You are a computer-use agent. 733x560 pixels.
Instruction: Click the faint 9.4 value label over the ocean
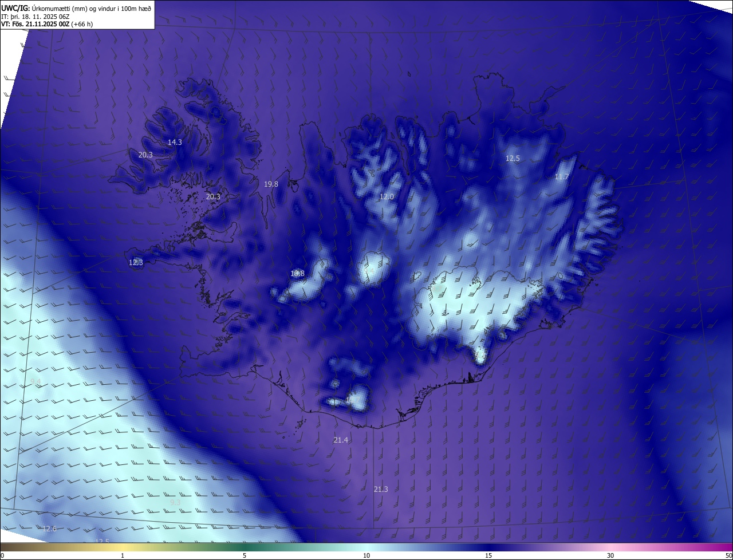point(36,381)
